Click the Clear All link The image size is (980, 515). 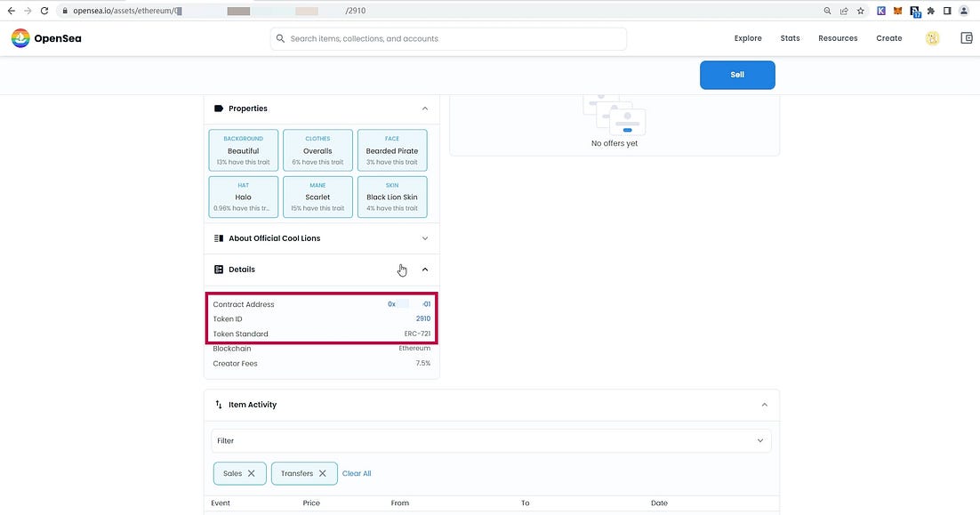coord(357,473)
